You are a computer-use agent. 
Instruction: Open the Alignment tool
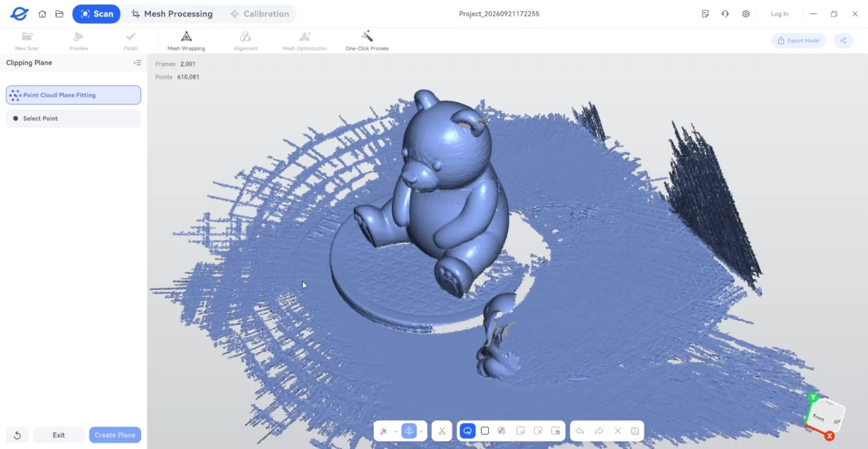[x=245, y=41]
